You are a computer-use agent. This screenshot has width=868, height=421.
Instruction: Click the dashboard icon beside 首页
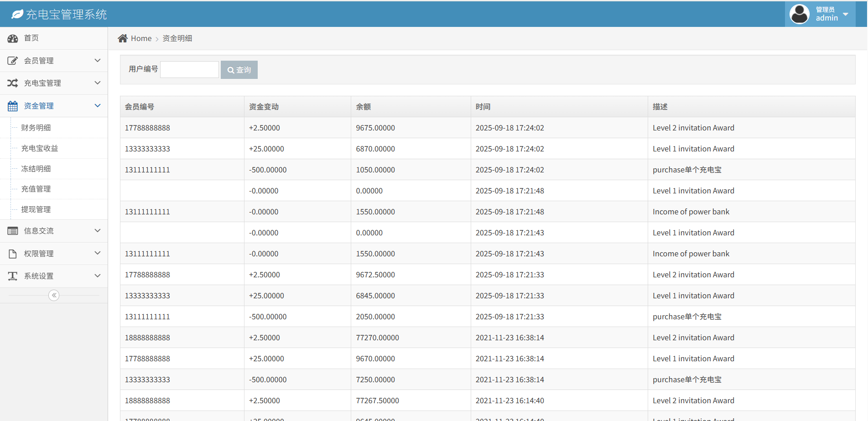point(13,38)
